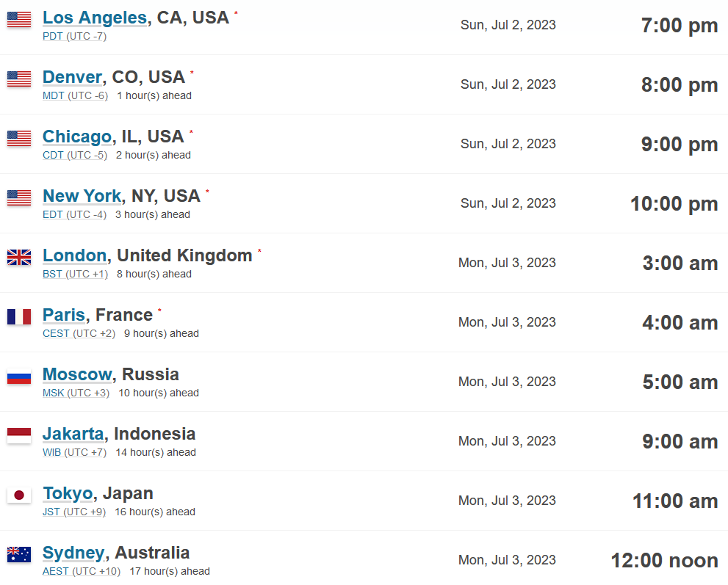Screen dimensions: 728x585
Task: Click the Indonesian flag icon
Action: 19,435
